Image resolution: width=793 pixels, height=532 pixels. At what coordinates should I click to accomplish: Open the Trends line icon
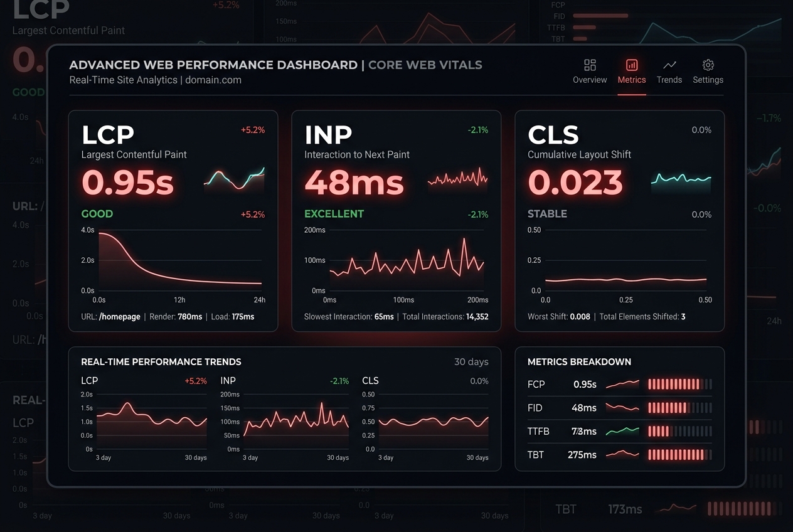669,65
